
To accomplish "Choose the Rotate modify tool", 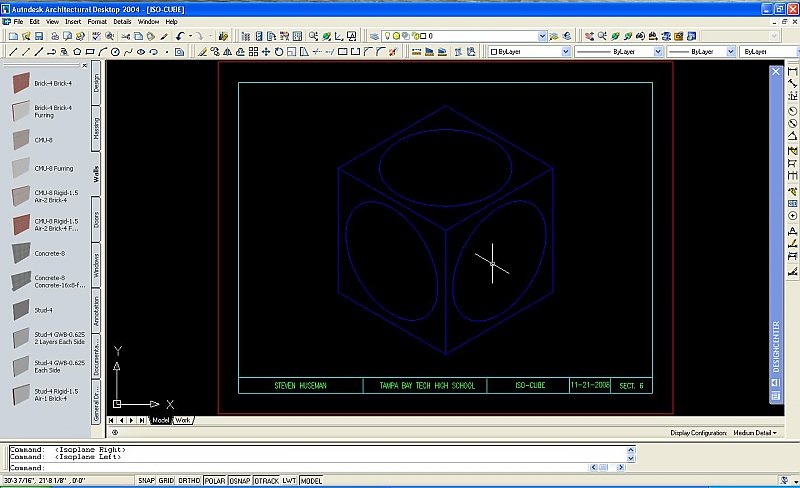I will tap(279, 52).
